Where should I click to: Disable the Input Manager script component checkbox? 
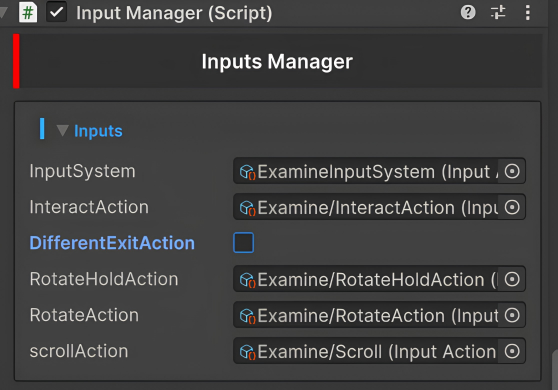(x=57, y=13)
